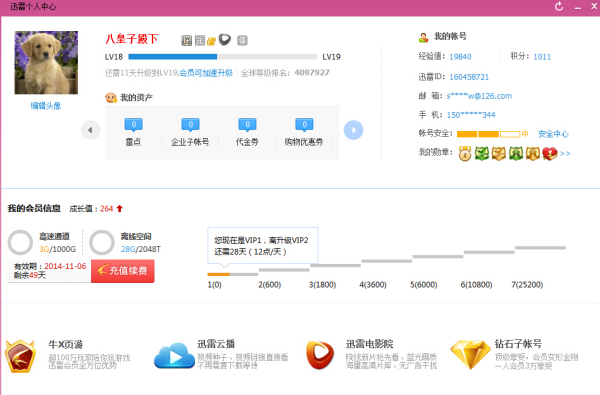The image size is (600, 395).
Task: Open the 安全中心 security center link
Action: (x=553, y=134)
